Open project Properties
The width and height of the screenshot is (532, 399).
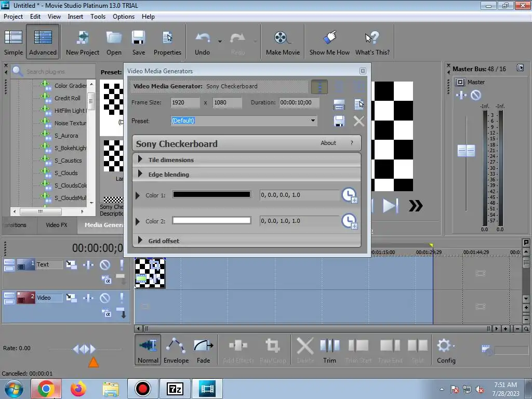(x=167, y=42)
